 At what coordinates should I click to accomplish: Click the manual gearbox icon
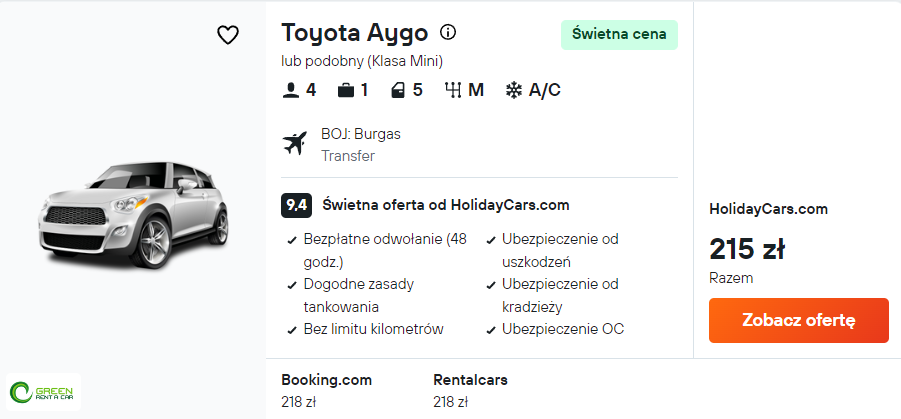click(x=453, y=90)
